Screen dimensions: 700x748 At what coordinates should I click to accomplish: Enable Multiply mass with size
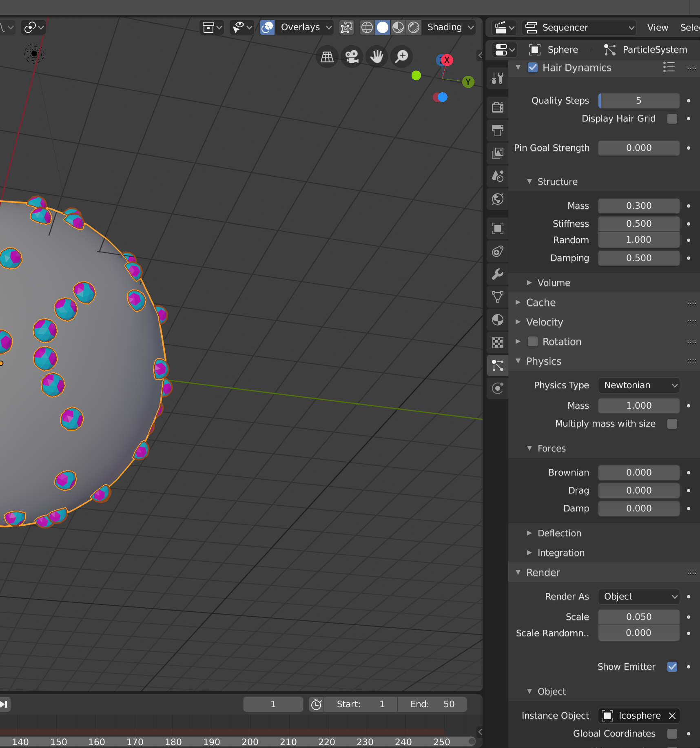point(672,424)
